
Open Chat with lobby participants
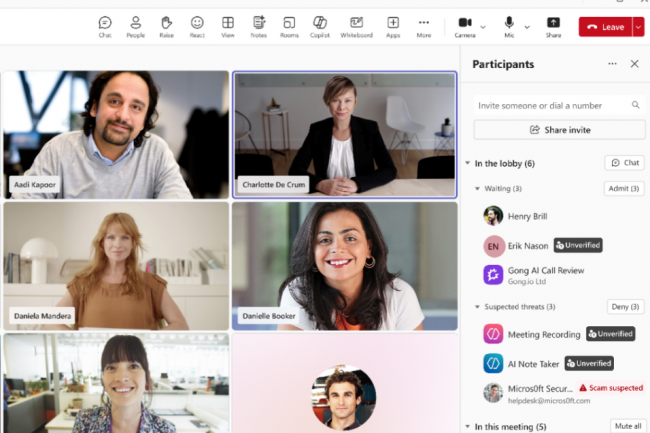pyautogui.click(x=624, y=163)
